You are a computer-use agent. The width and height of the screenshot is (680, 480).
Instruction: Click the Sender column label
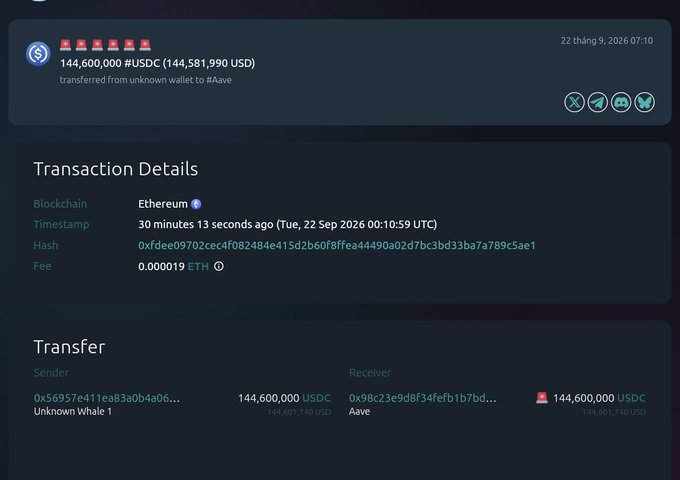coord(51,372)
